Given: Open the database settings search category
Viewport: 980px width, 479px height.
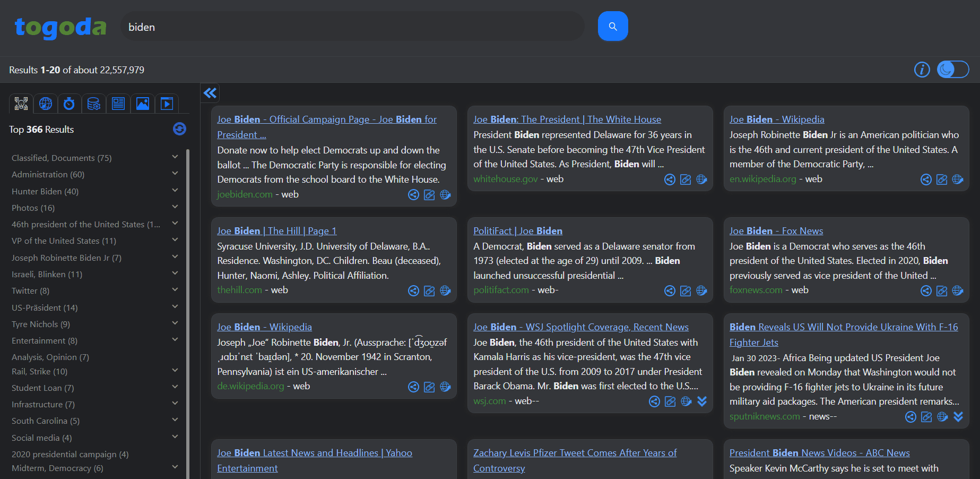Looking at the screenshot, I should point(94,104).
